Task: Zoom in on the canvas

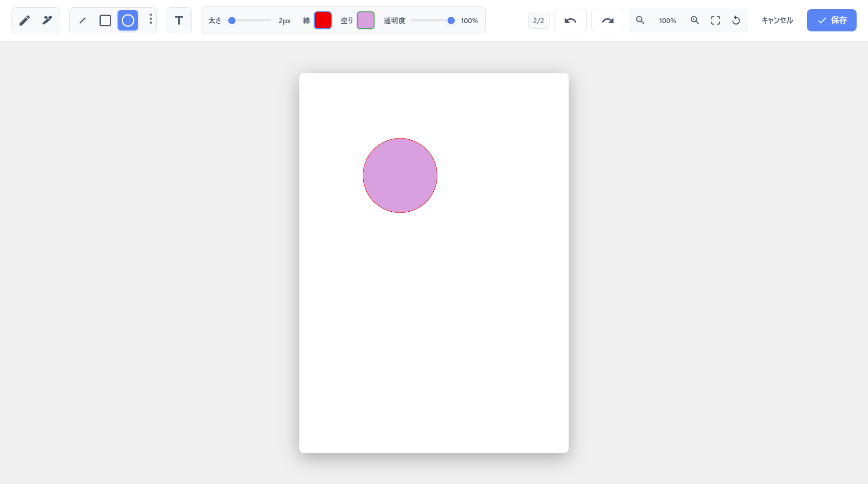Action: 694,20
